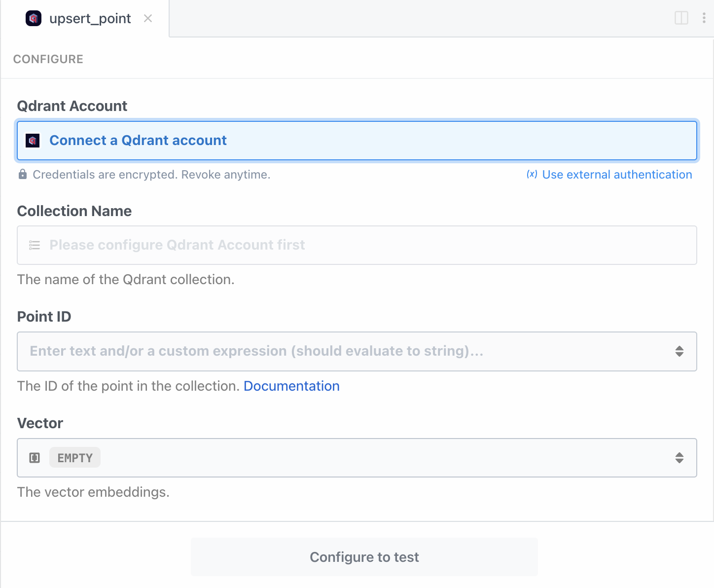
Task: Click the Qdrant logo on the upsert_point tab
Action: click(34, 18)
